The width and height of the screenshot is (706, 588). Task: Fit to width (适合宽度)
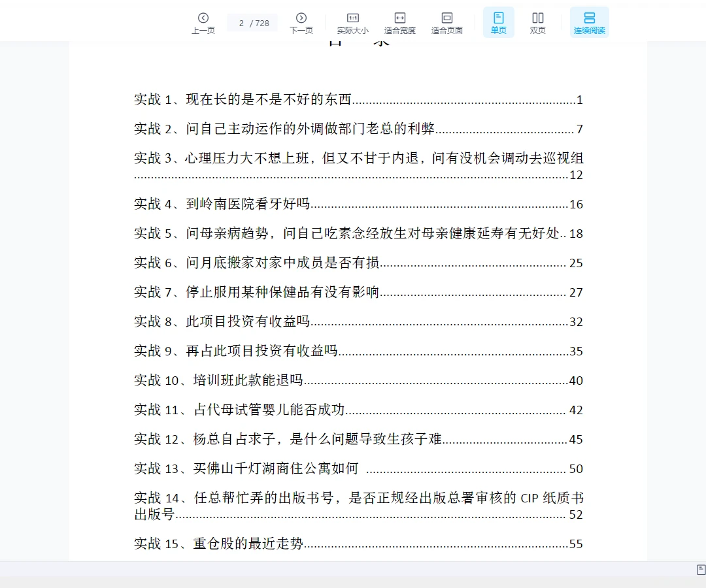400,23
